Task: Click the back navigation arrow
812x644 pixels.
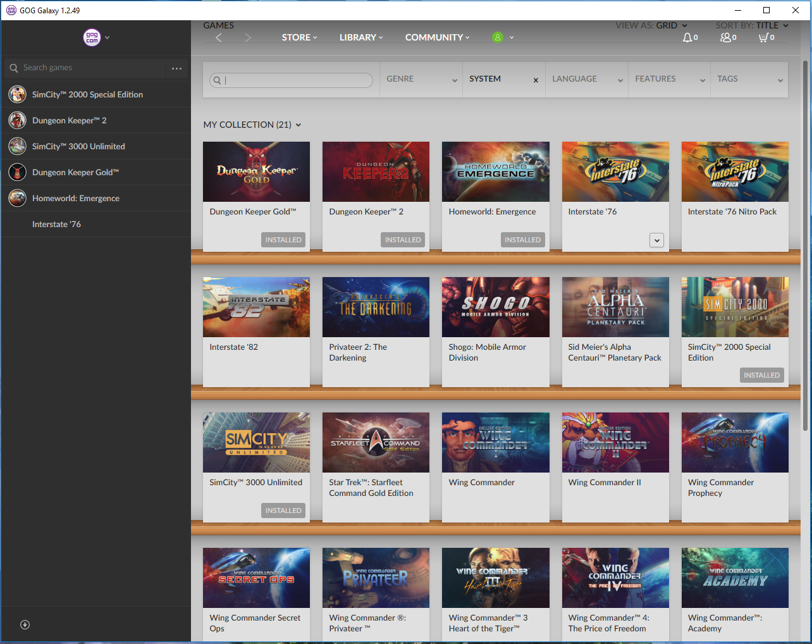Action: click(x=219, y=38)
